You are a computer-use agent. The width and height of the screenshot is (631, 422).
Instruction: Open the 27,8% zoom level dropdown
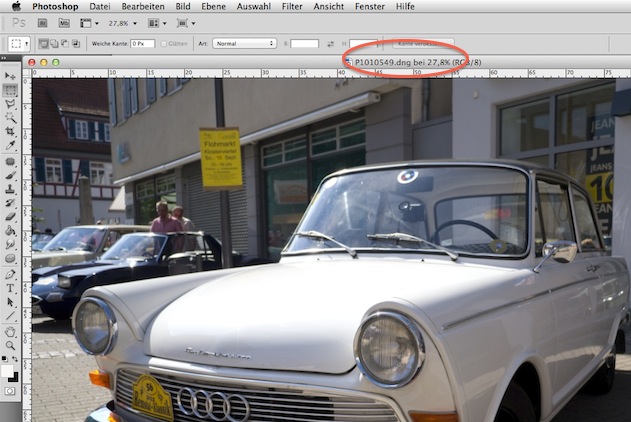[x=118, y=22]
